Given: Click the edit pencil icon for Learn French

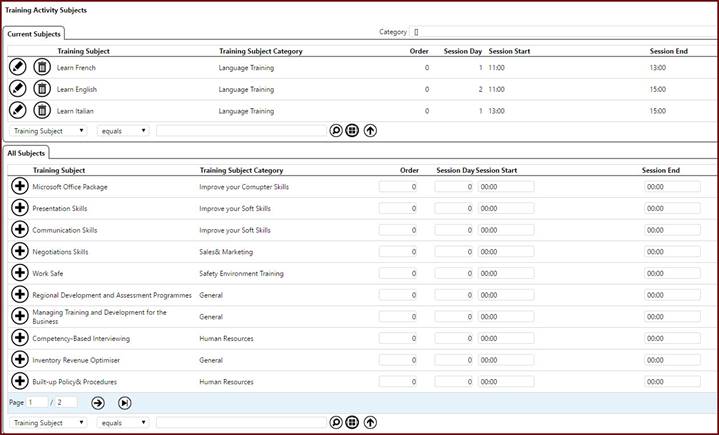Looking at the screenshot, I should coord(18,67).
